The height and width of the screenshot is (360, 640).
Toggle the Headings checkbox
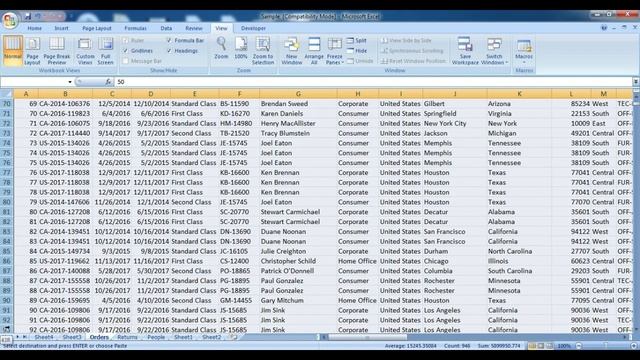point(169,51)
